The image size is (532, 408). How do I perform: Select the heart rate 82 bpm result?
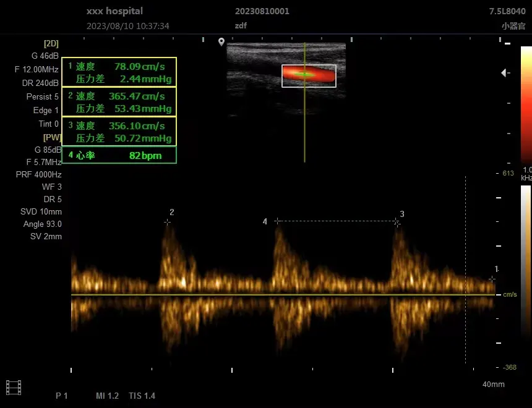pos(119,155)
